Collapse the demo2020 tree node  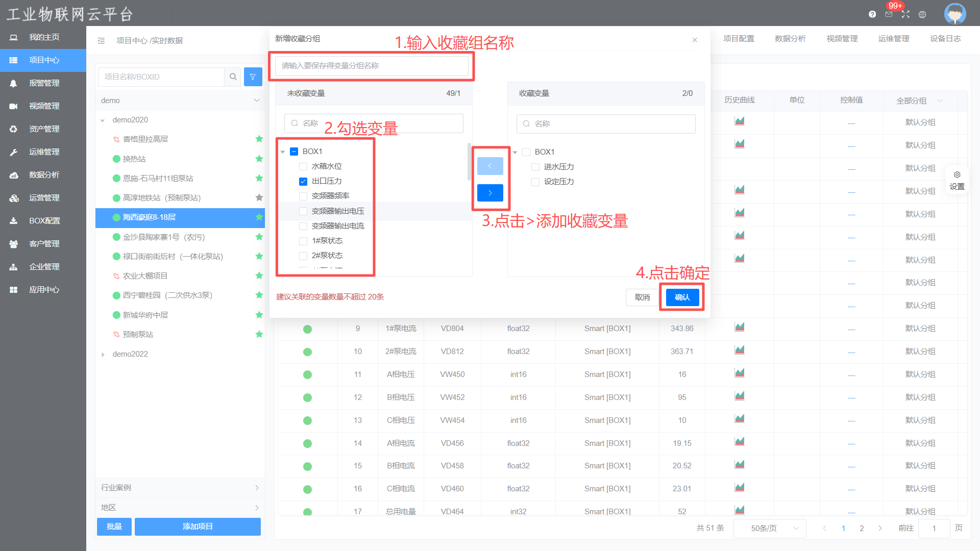103,120
